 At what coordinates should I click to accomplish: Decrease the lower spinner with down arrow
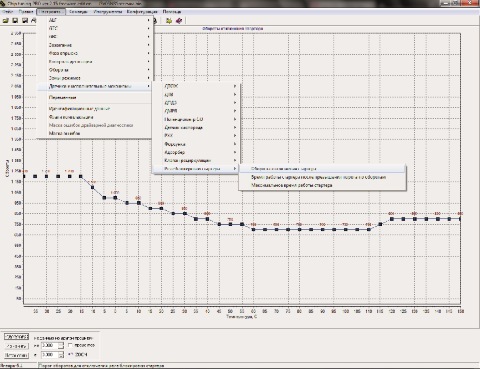[x=61, y=357]
